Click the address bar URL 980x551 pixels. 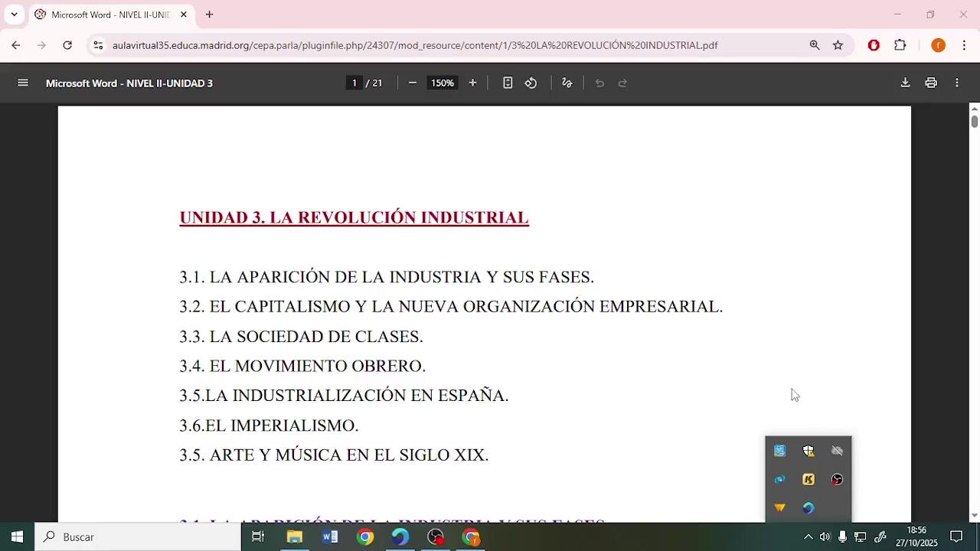[415, 45]
